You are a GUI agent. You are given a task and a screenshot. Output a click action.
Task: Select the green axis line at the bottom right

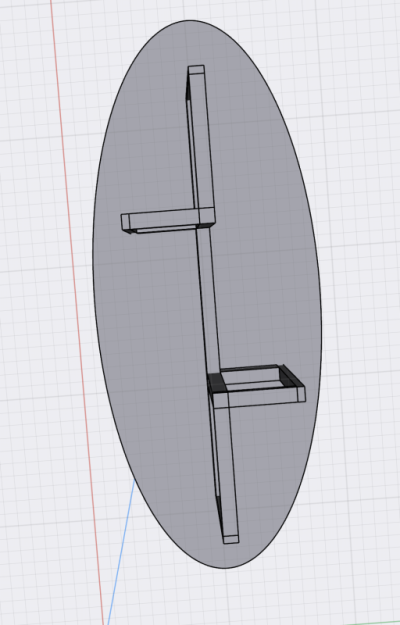375,622
